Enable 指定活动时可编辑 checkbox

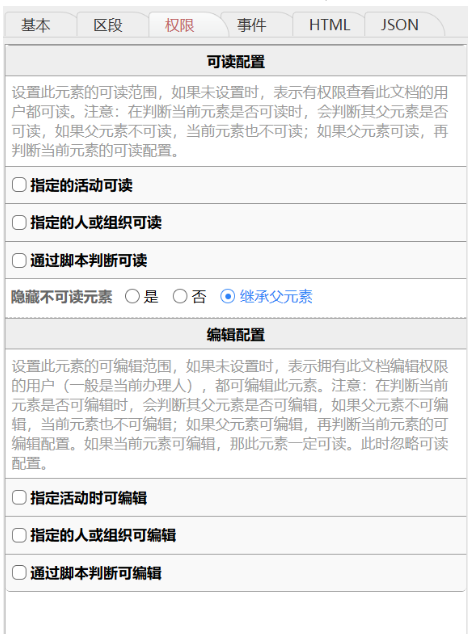coord(19,497)
